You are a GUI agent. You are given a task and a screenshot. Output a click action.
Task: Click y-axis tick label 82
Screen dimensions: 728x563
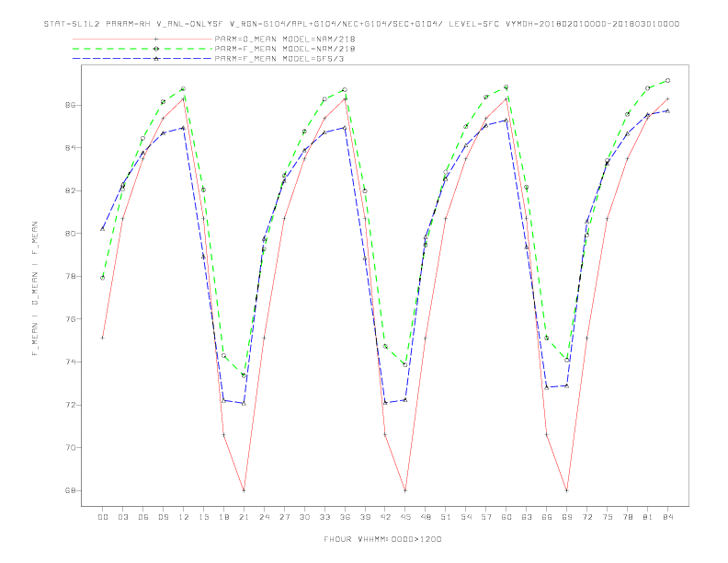[x=70, y=191]
